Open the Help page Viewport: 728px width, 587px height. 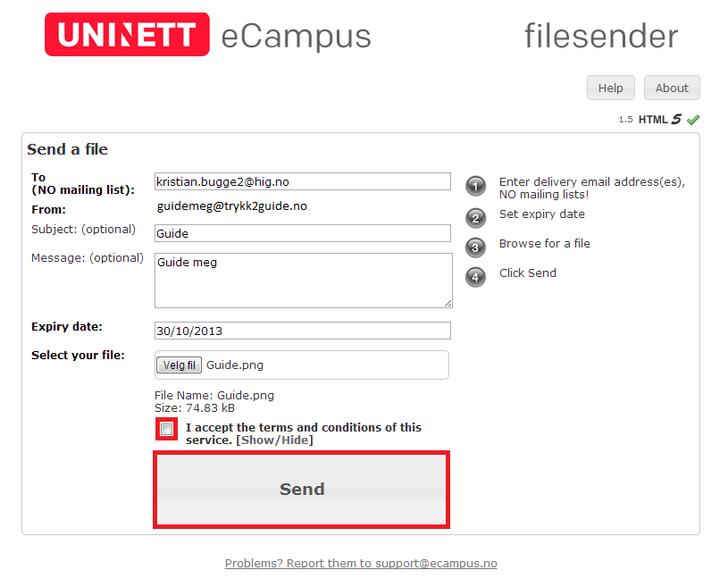tap(610, 88)
